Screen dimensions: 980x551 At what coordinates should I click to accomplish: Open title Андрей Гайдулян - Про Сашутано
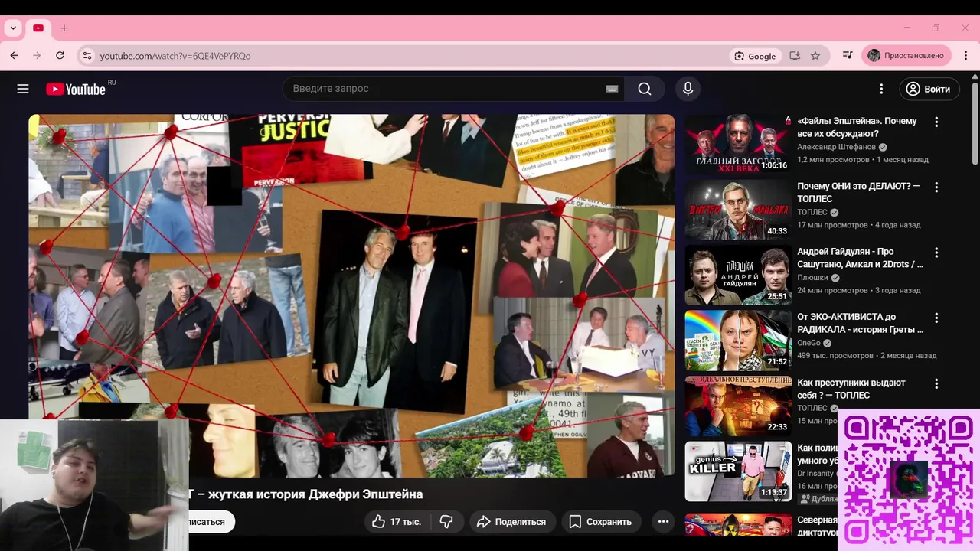tap(861, 258)
